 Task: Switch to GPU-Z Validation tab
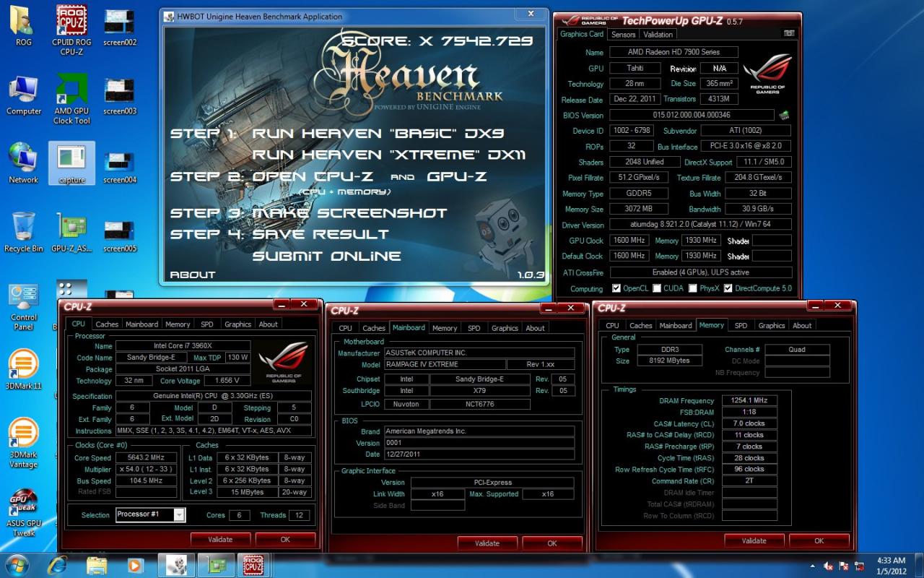[658, 34]
